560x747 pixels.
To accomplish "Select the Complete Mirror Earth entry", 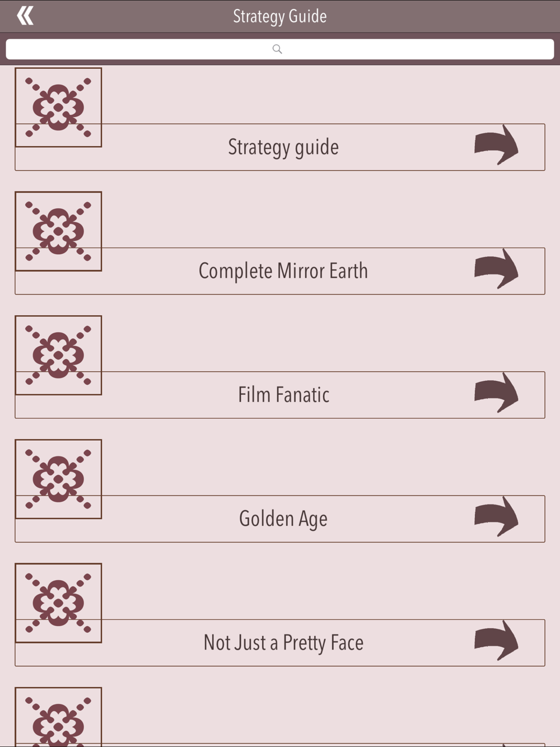I will [x=283, y=271].
